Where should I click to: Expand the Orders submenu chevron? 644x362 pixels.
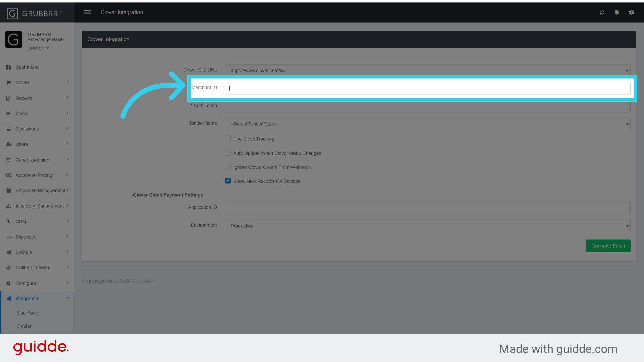pos(67,82)
